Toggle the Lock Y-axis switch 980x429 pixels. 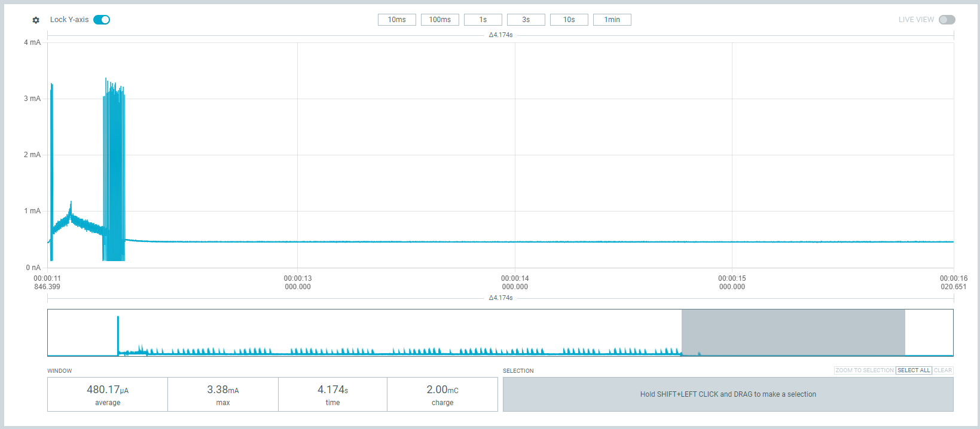coord(102,20)
